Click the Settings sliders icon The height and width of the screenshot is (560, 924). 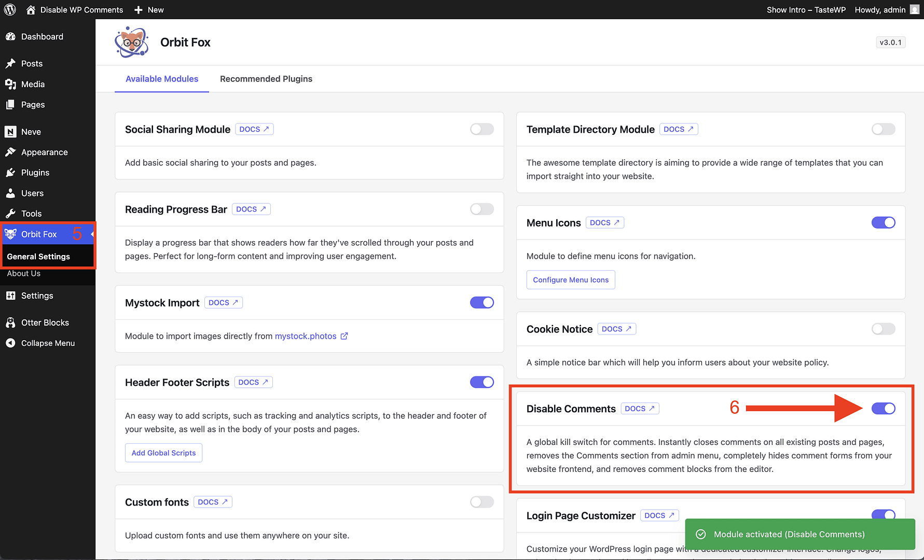[x=10, y=296]
